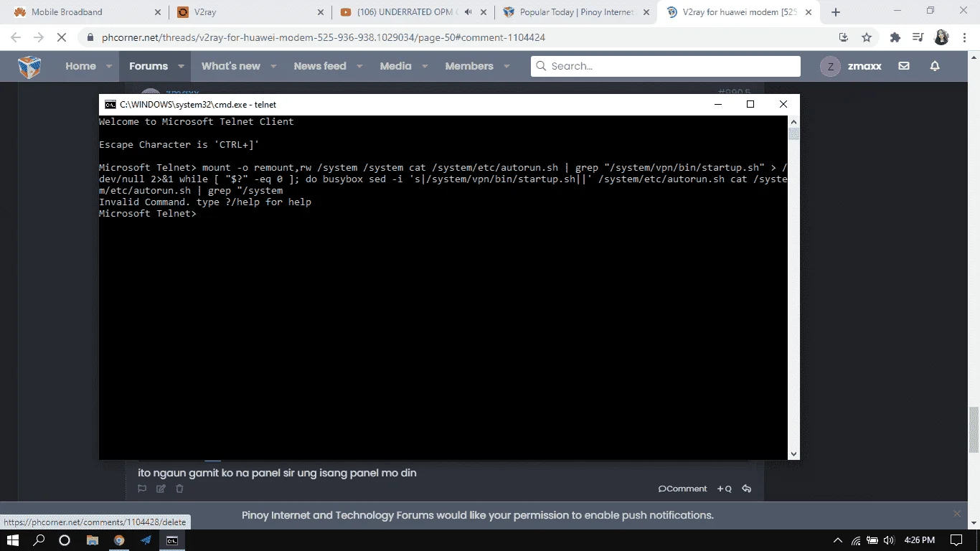
Task: Open Cortana circle on the taskbar
Action: click(65, 540)
